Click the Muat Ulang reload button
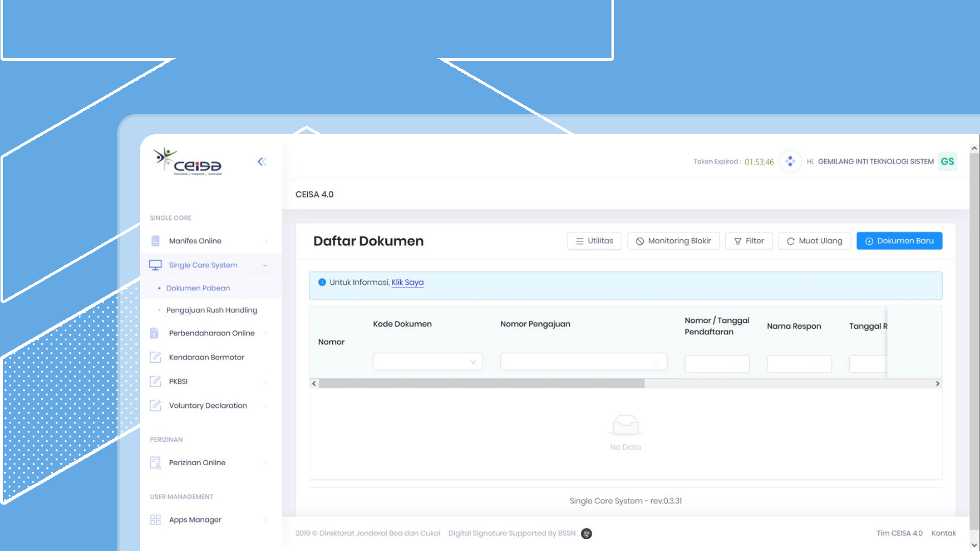The height and width of the screenshot is (551, 980). 814,241
